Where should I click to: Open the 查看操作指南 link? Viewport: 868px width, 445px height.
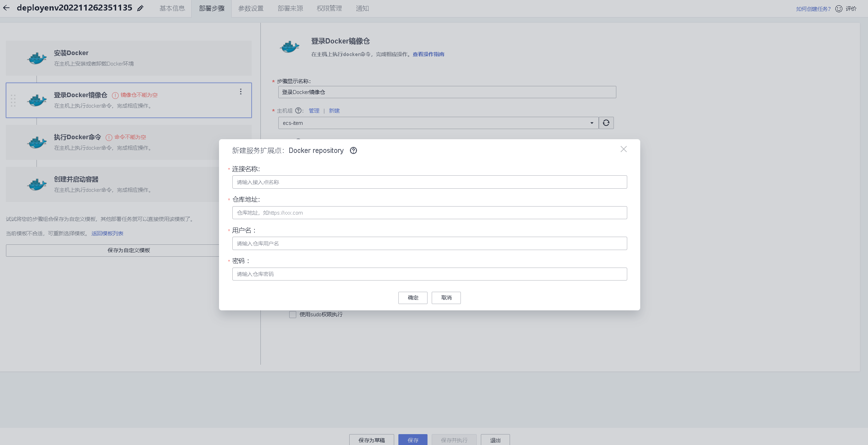[x=428, y=54]
